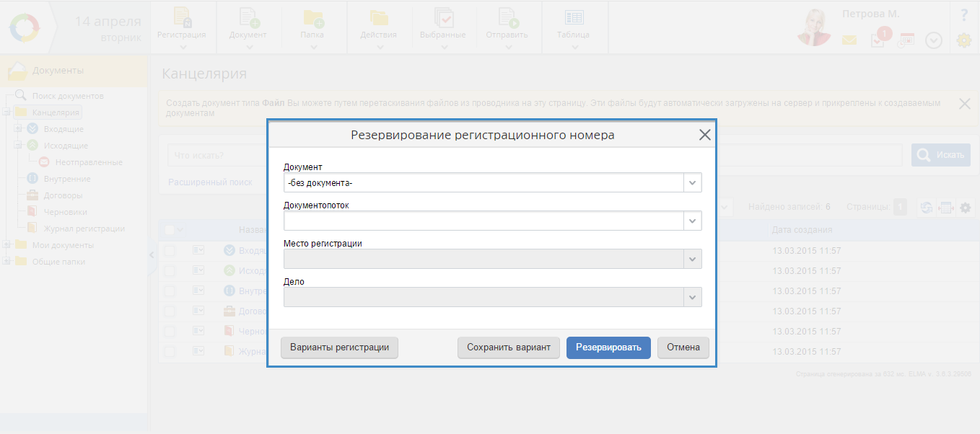Click the Отправить toolbar icon

pyautogui.click(x=507, y=19)
